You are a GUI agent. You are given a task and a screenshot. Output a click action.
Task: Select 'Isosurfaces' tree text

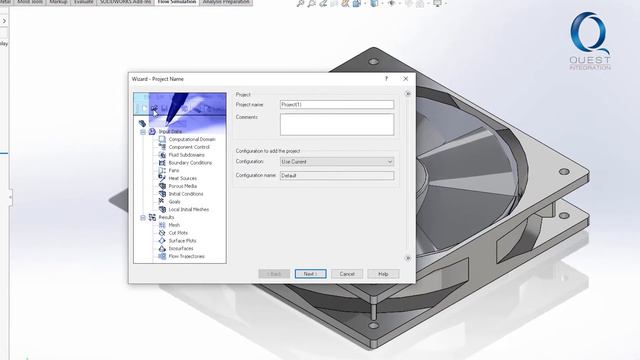pyautogui.click(x=181, y=249)
